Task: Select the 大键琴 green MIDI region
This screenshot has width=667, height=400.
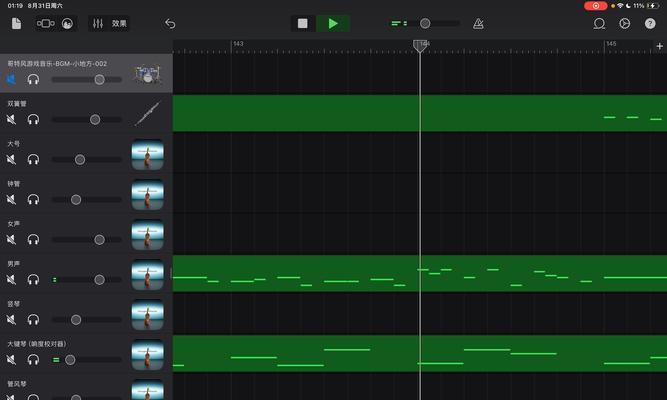Action: (x=420, y=353)
